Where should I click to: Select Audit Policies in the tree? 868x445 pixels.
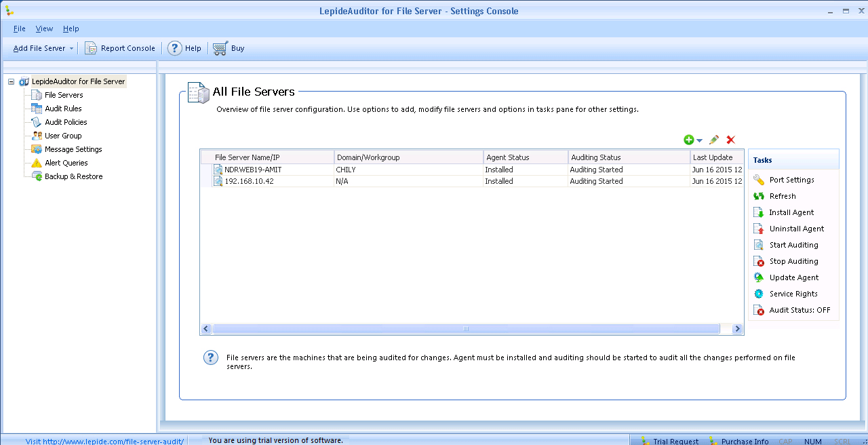pyautogui.click(x=66, y=122)
